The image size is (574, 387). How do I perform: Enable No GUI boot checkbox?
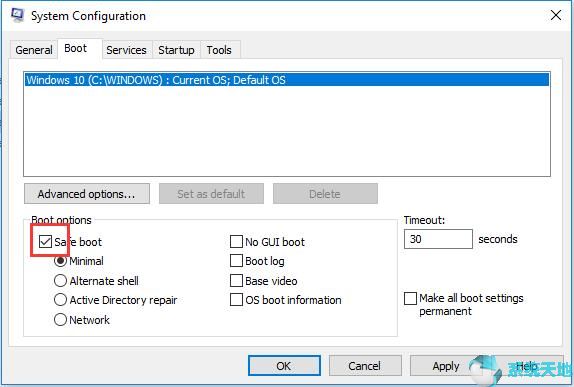(x=236, y=242)
